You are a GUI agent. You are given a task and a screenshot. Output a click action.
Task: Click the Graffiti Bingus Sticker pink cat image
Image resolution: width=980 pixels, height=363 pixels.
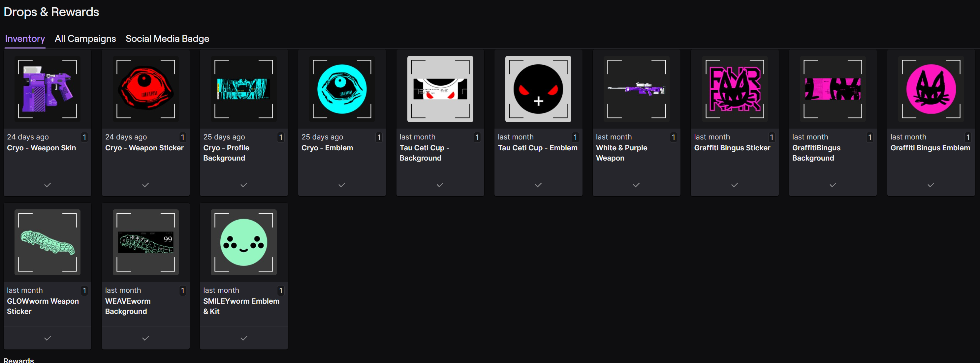(x=734, y=89)
